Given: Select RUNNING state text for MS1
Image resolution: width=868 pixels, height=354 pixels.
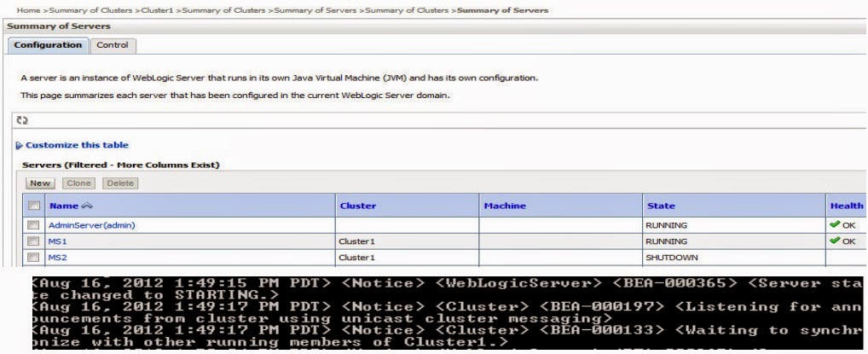Looking at the screenshot, I should [667, 241].
